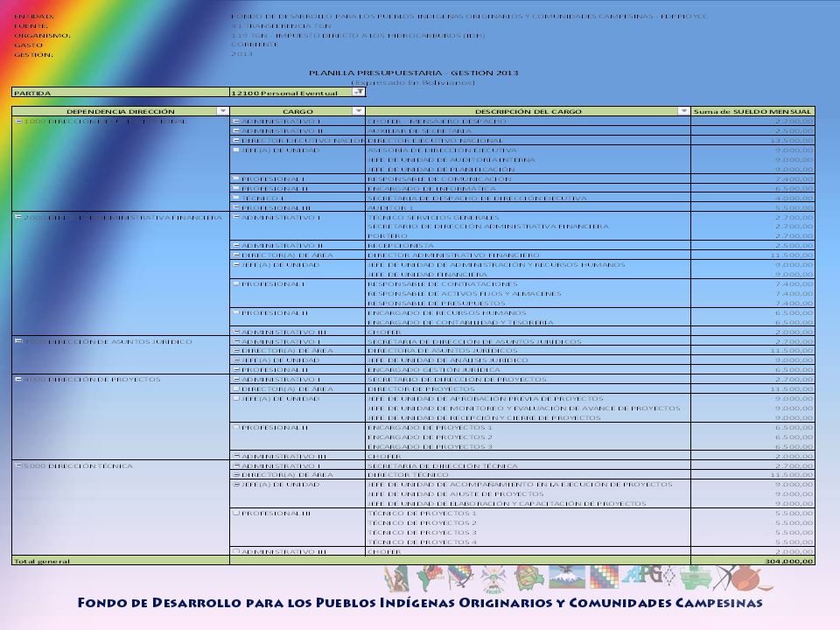Collapse the DIRECTOR EJECUTIVO NACIONAL cargo row

(x=236, y=140)
